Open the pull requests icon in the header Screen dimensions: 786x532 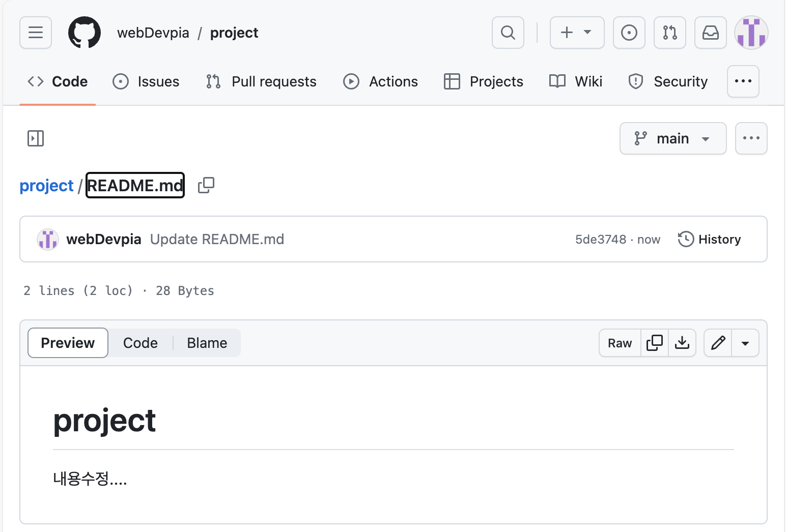(x=669, y=32)
